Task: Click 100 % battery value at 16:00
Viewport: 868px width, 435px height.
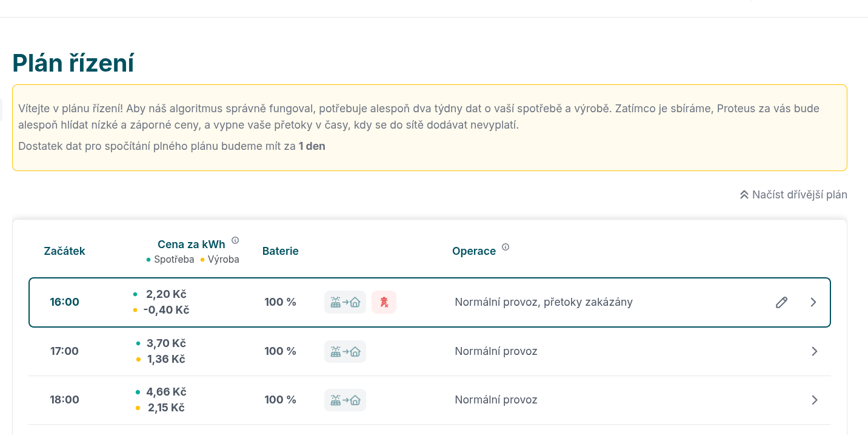Action: [280, 302]
